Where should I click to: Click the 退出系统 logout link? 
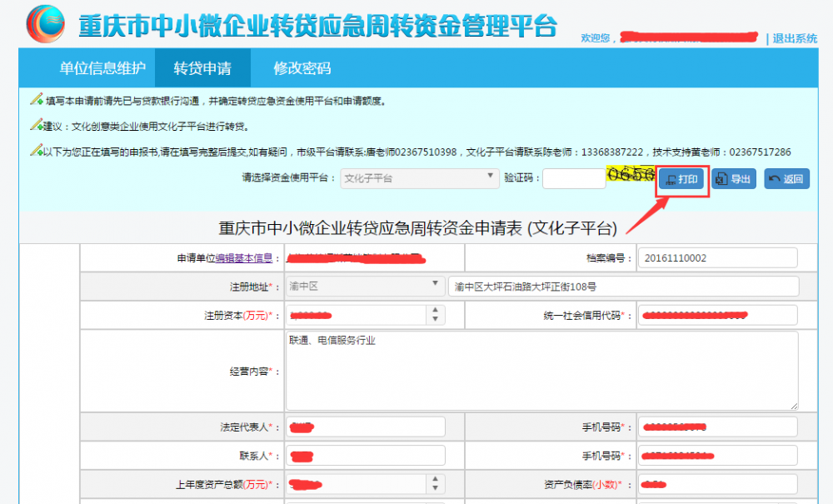tap(796, 38)
